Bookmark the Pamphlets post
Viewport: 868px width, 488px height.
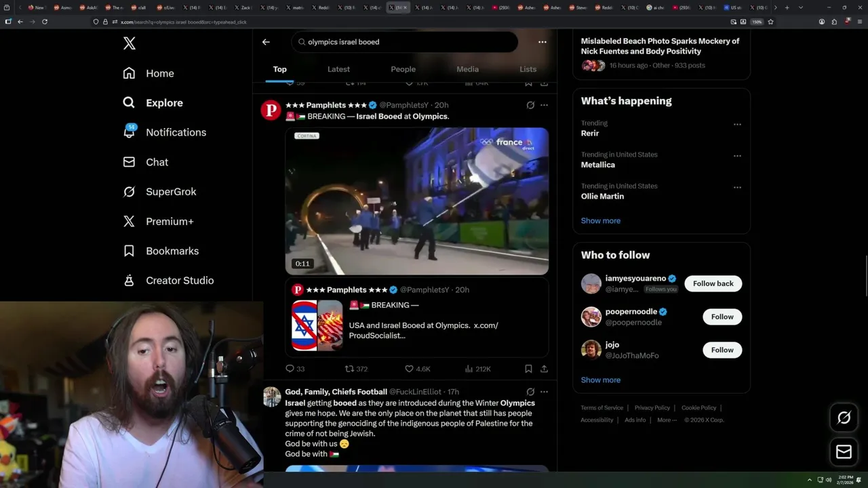click(x=528, y=369)
